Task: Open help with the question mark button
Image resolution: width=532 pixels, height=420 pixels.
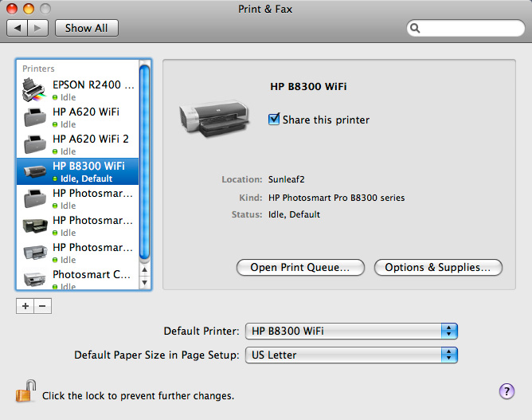Action: coord(507,391)
